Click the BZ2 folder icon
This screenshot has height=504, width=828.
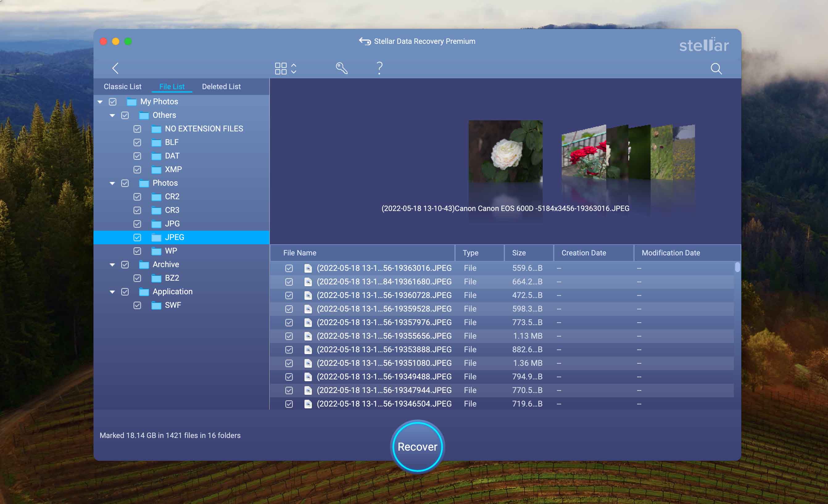(x=156, y=278)
